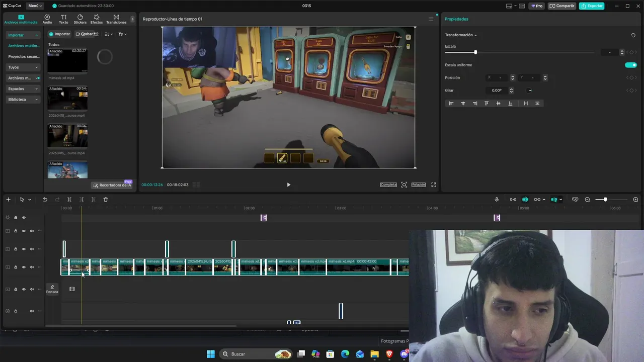Align bottom using alignment icon
Screen dimensions: 644x362
tap(510, 104)
